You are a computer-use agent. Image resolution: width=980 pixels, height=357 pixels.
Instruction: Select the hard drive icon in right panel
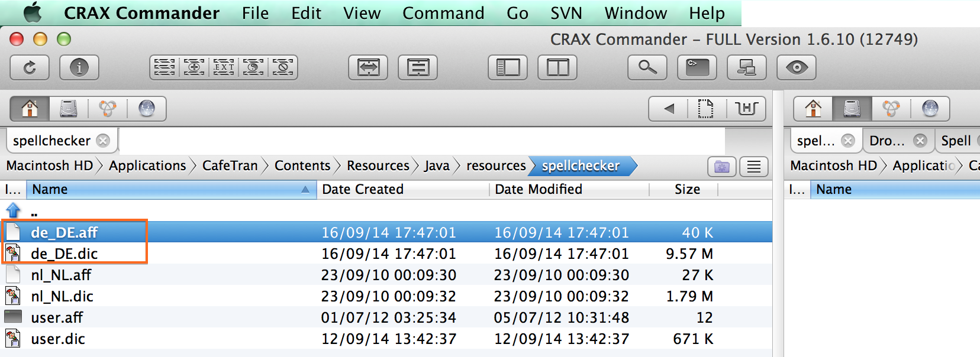[852, 109]
